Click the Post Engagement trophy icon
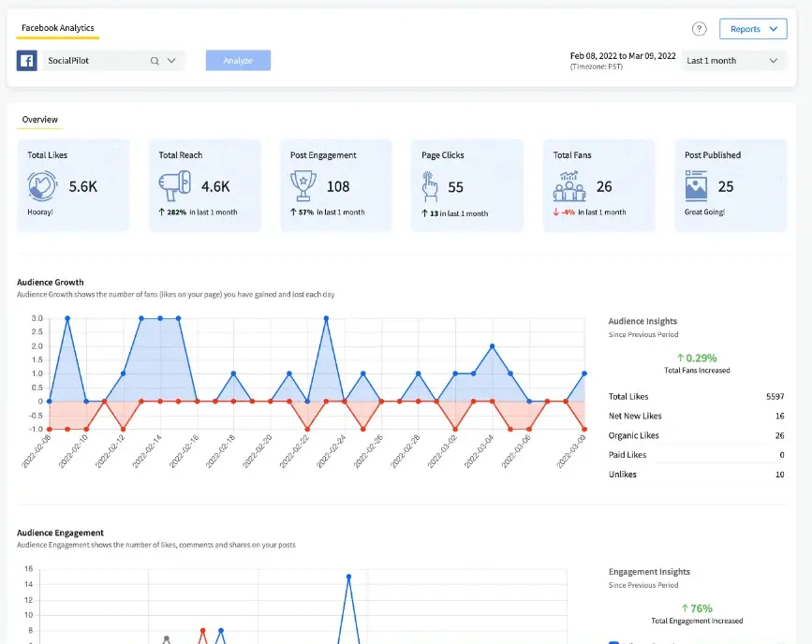The image size is (812, 644). click(303, 186)
